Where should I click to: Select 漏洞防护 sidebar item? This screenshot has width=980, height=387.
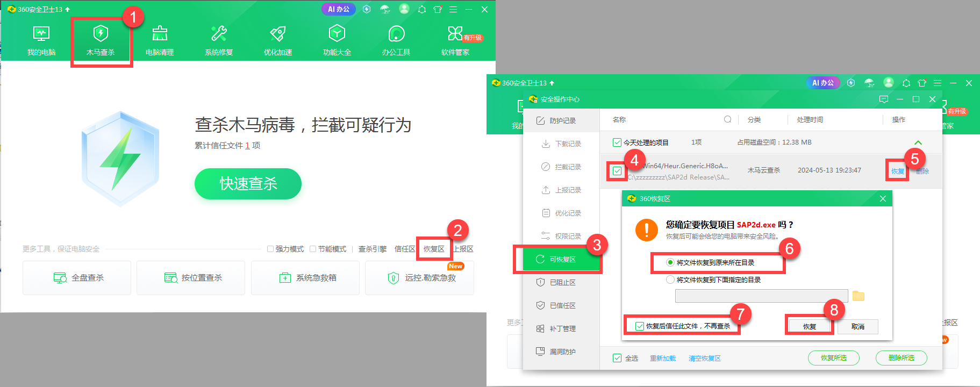(561, 352)
